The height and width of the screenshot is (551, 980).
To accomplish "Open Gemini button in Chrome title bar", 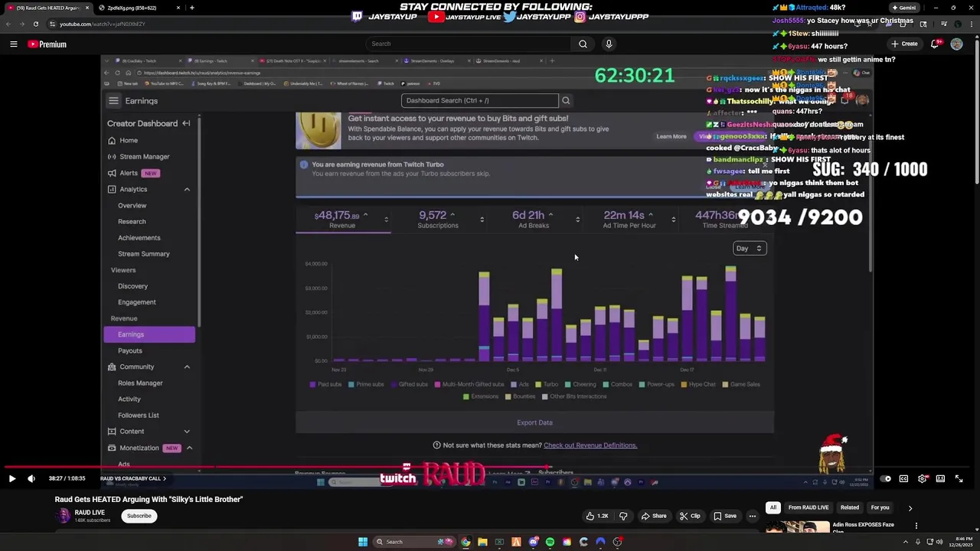I will 903,8.
